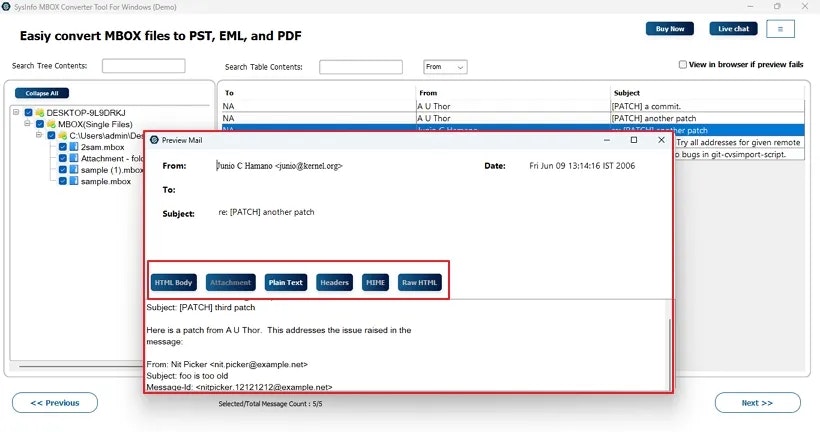
Task: Go back with << Previous button
Action: pos(55,403)
